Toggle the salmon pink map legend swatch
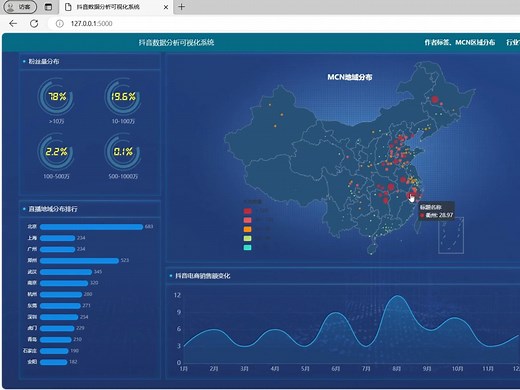The height and width of the screenshot is (390, 520). [x=247, y=220]
